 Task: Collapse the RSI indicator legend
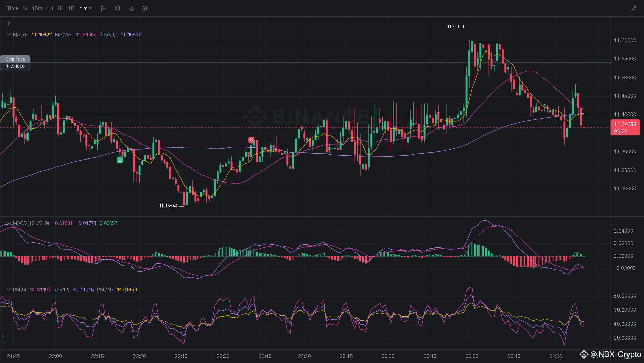click(9, 289)
